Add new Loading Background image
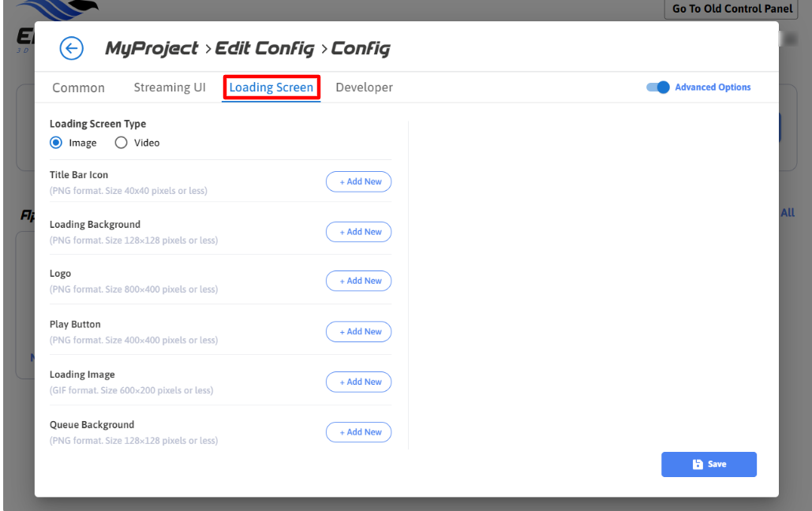 [x=359, y=233]
